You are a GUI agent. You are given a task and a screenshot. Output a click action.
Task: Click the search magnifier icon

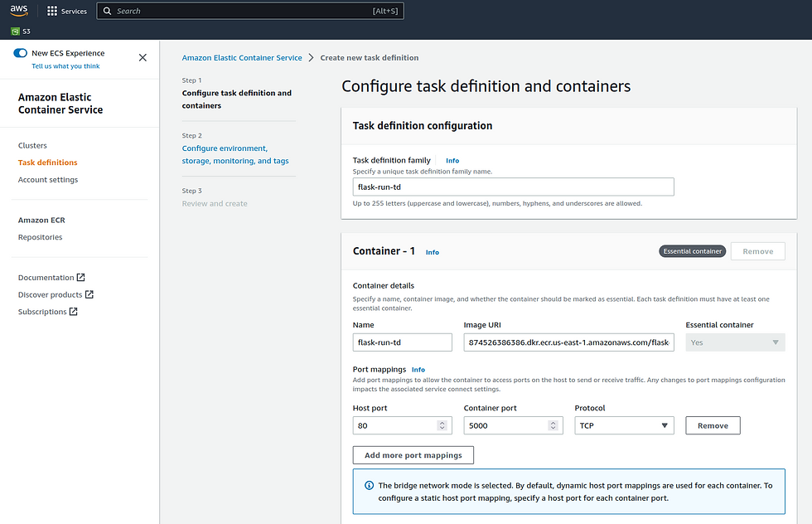point(107,11)
